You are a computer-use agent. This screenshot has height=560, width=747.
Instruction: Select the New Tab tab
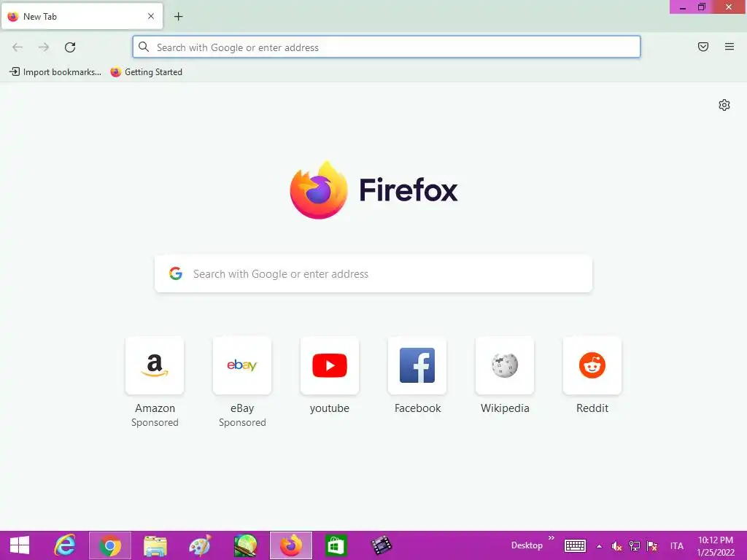click(82, 17)
